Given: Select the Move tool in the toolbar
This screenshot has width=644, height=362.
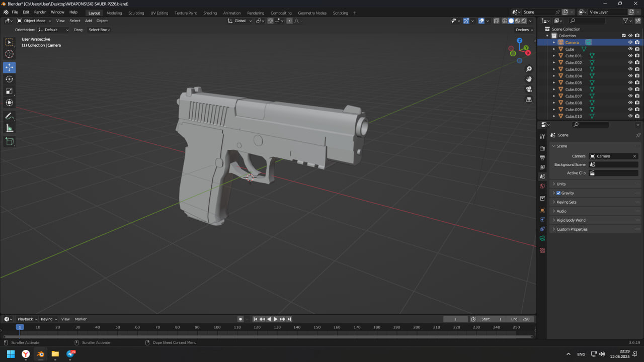Looking at the screenshot, I should pos(9,67).
